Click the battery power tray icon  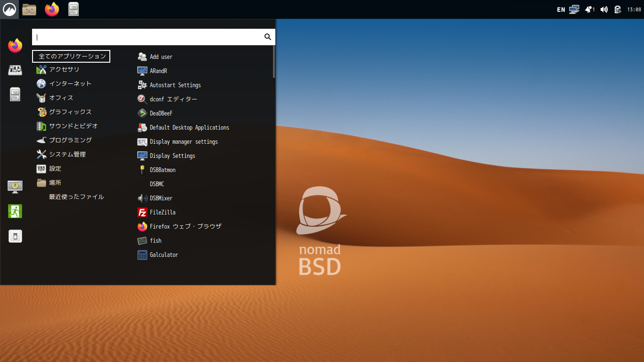(618, 9)
